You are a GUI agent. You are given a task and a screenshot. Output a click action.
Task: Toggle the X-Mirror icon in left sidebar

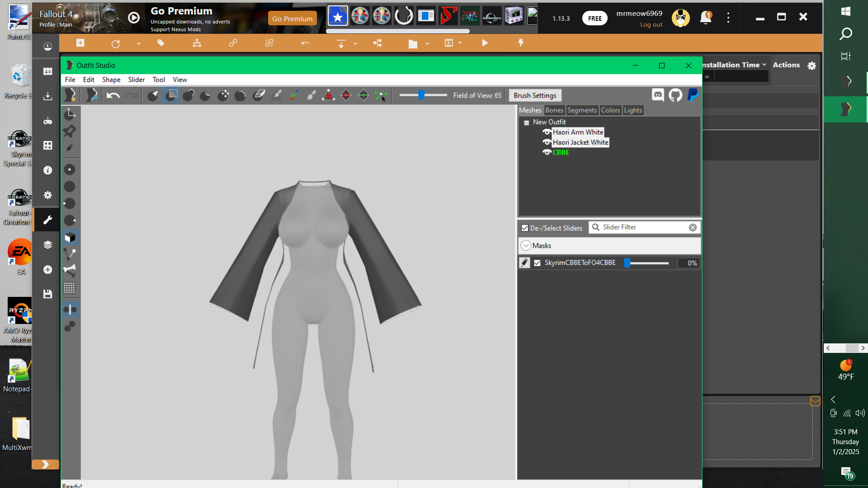coord(70,310)
